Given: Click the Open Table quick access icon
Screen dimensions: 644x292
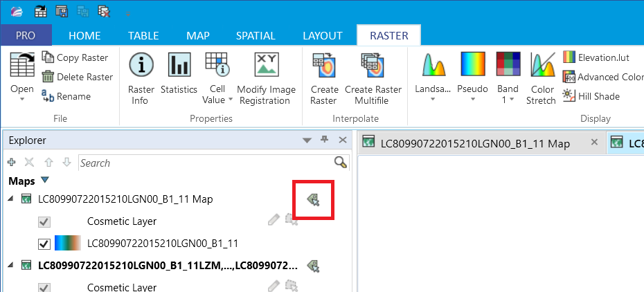Looking at the screenshot, I should coord(41,11).
